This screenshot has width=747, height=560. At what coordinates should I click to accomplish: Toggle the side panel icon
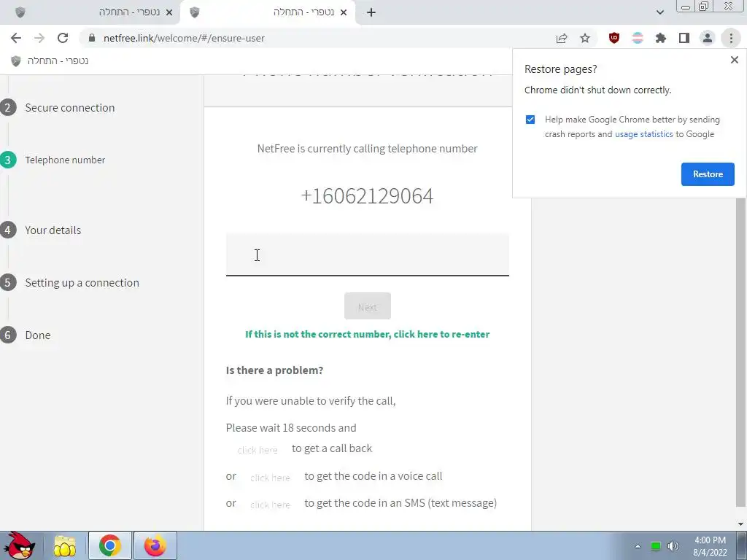pyautogui.click(x=684, y=38)
